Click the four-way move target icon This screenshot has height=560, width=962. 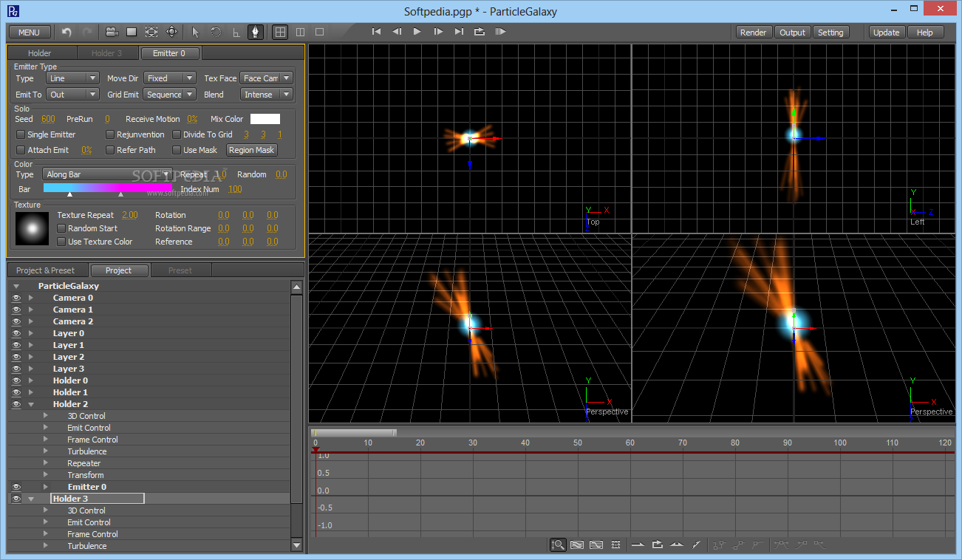click(x=171, y=32)
